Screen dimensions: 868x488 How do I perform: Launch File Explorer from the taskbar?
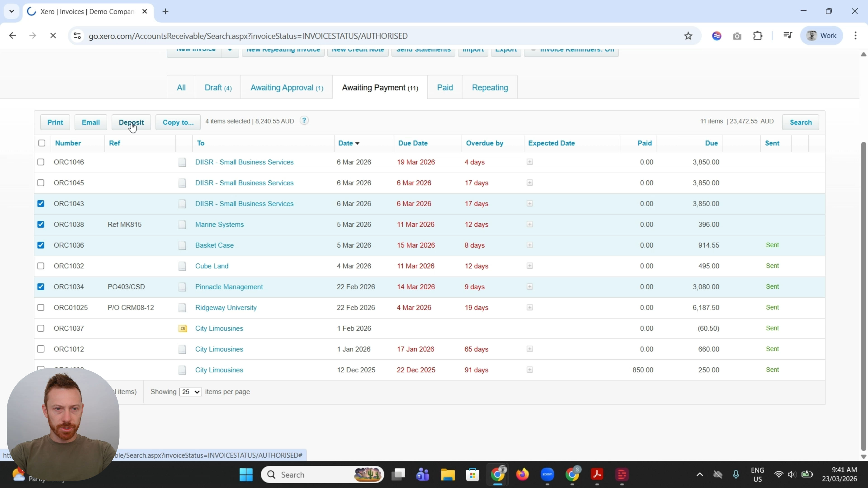[x=448, y=474]
